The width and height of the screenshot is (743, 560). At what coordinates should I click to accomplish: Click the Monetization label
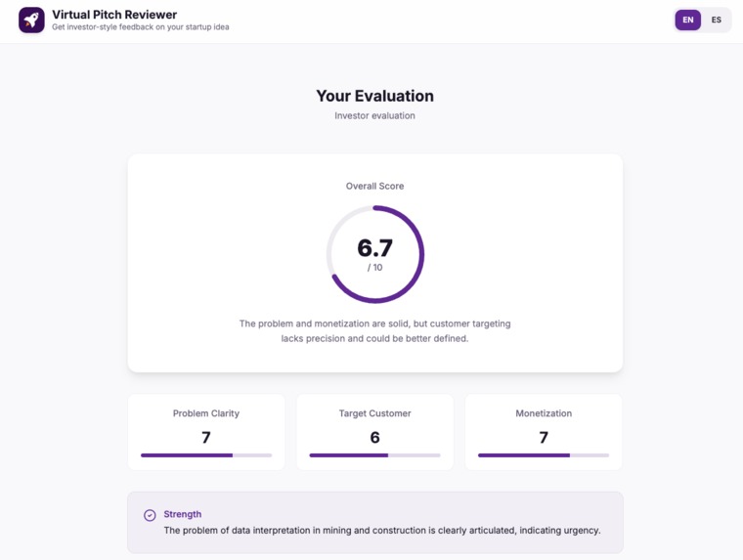coord(544,413)
